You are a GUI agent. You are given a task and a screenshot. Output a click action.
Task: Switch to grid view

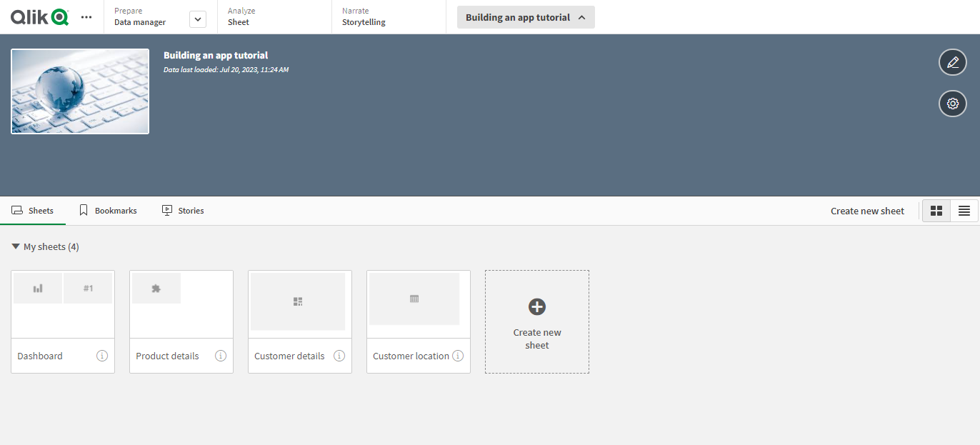click(936, 211)
